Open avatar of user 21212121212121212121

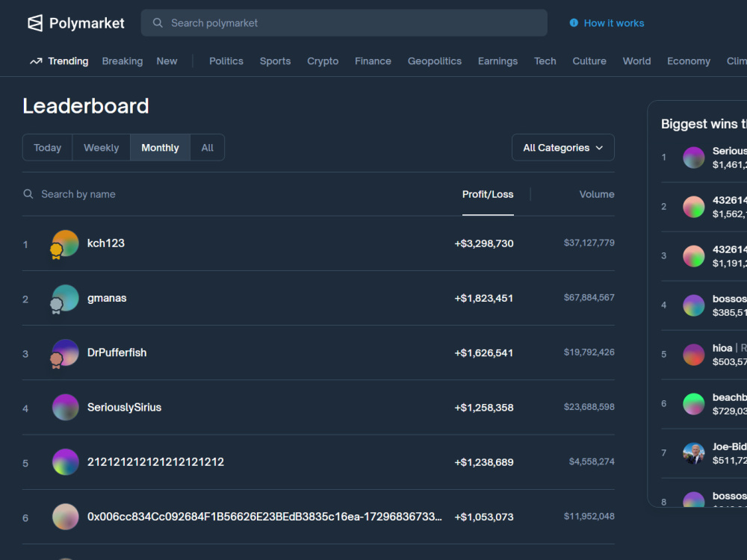[65, 462]
